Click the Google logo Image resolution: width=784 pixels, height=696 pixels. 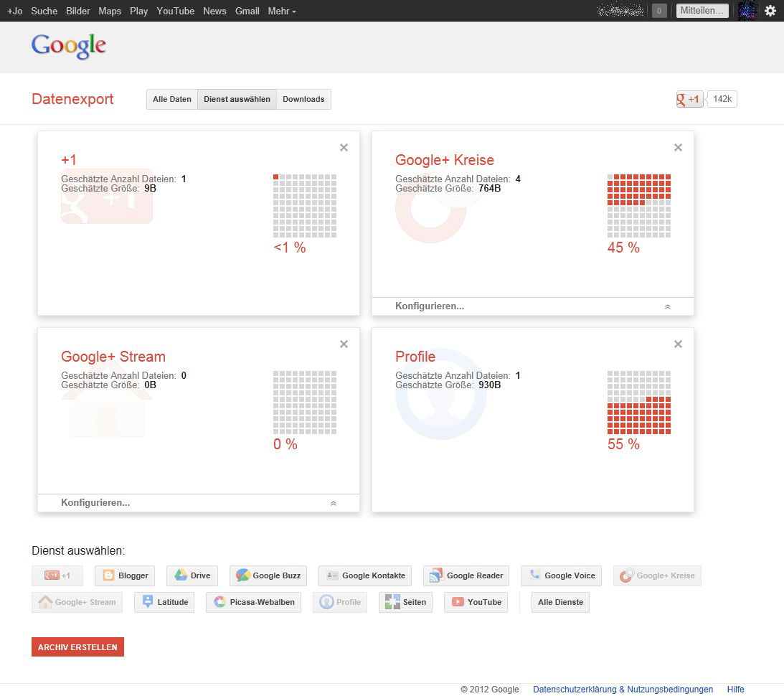pyautogui.click(x=68, y=47)
